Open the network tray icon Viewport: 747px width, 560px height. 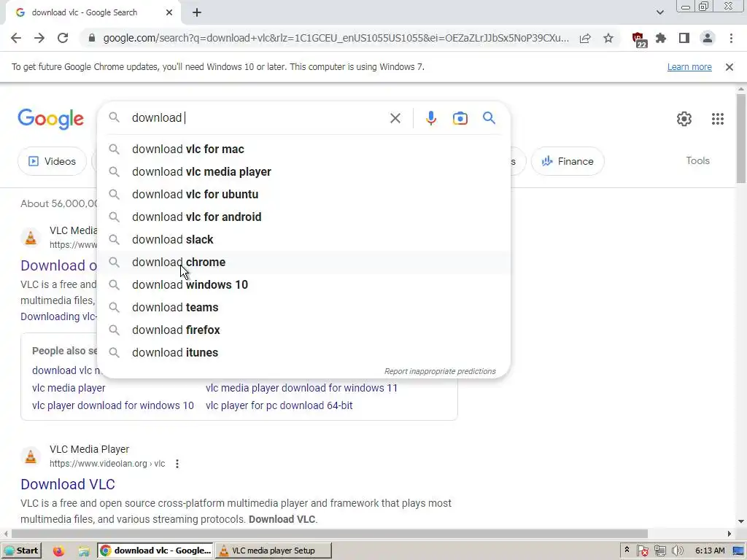(659, 551)
